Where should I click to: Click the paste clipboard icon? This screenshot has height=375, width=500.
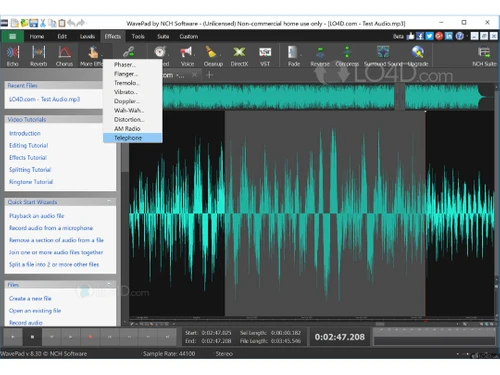tap(62, 23)
